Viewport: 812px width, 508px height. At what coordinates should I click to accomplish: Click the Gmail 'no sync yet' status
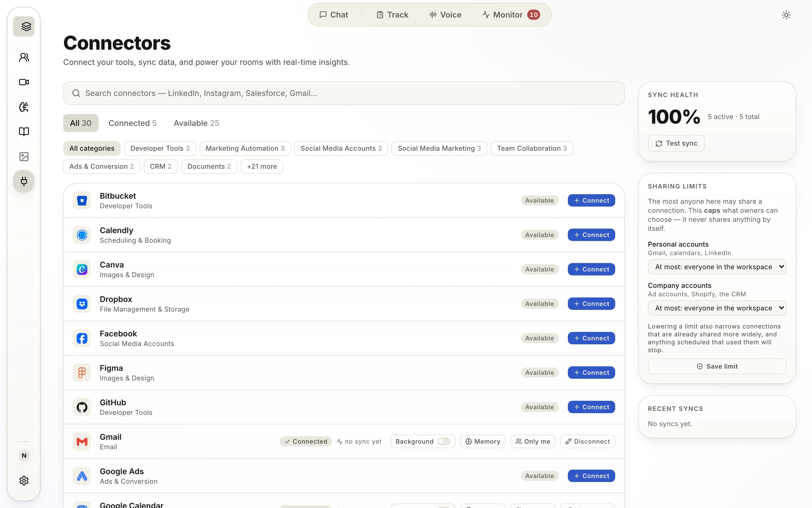(x=359, y=441)
